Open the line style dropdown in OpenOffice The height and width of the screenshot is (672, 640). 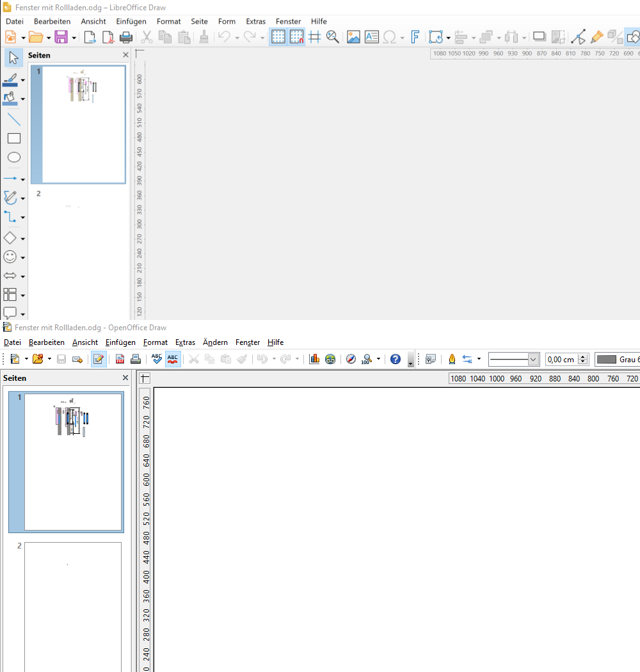pos(533,360)
